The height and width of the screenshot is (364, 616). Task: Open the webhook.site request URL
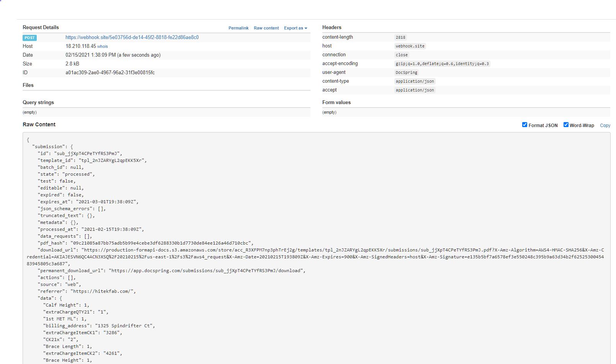(132, 38)
